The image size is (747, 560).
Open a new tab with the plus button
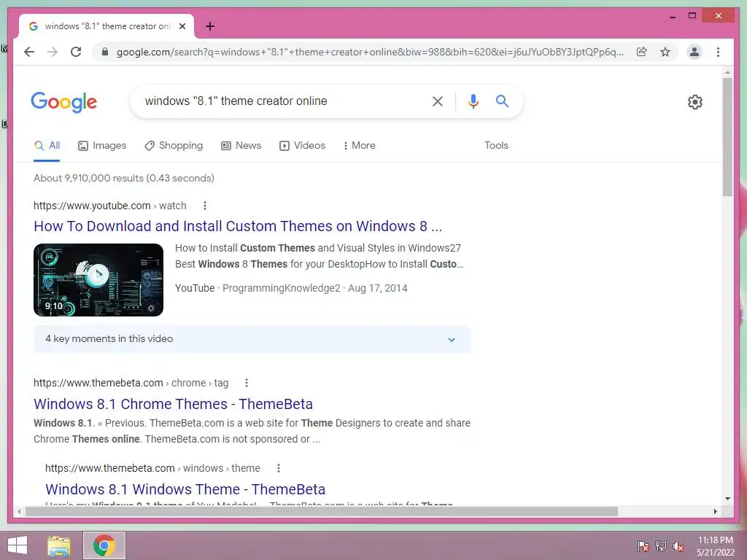(209, 26)
